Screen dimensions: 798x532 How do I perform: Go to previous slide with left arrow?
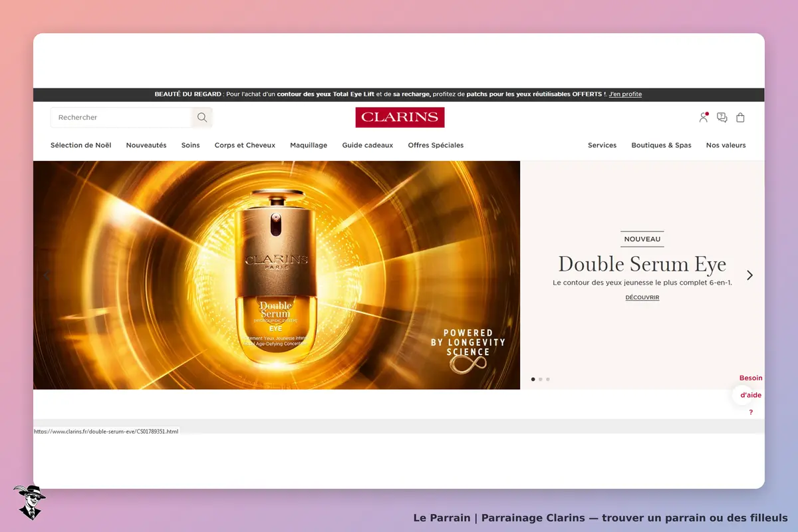point(47,275)
